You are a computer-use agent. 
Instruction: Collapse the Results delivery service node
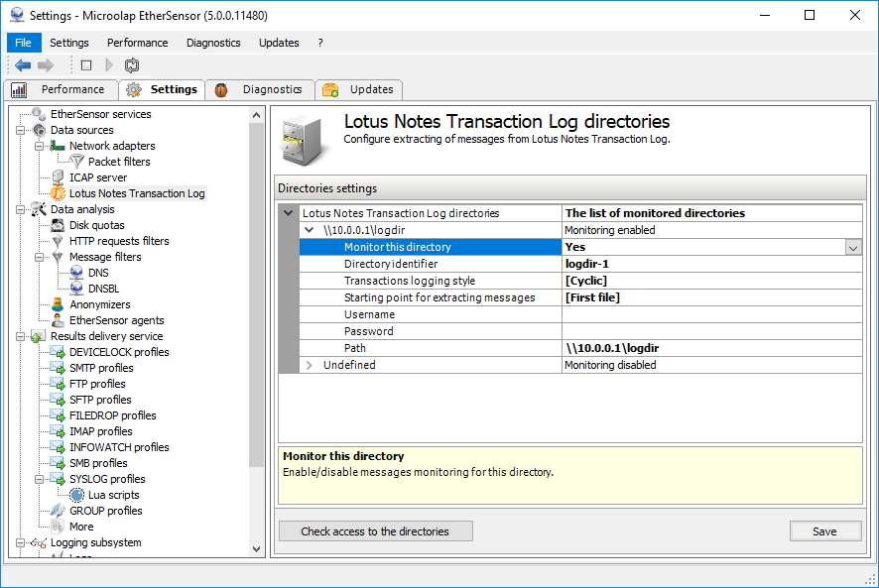tap(20, 336)
